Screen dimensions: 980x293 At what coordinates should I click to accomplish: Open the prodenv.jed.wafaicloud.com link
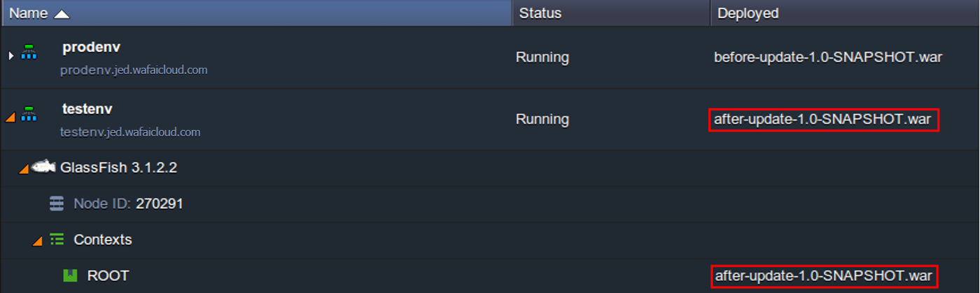(134, 70)
